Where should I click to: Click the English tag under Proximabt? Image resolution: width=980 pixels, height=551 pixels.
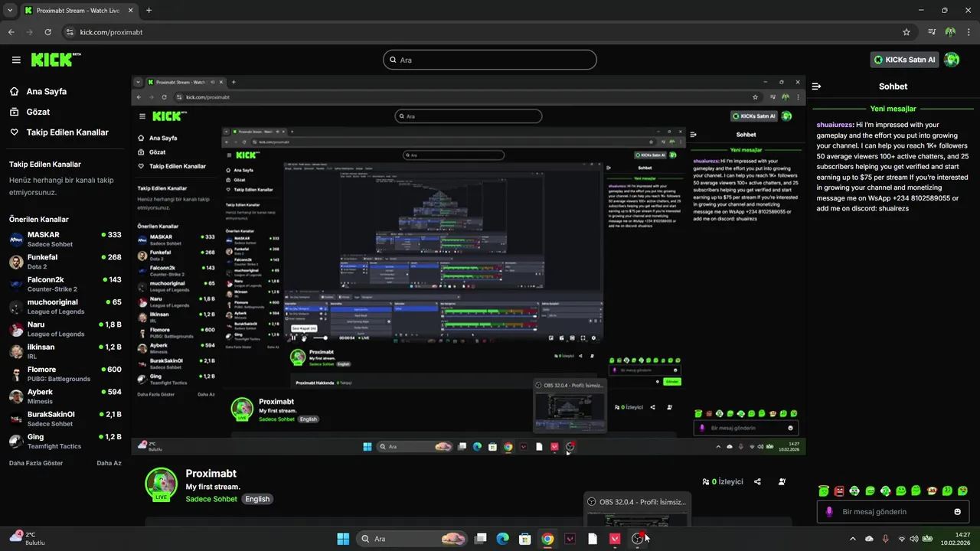coord(257,499)
